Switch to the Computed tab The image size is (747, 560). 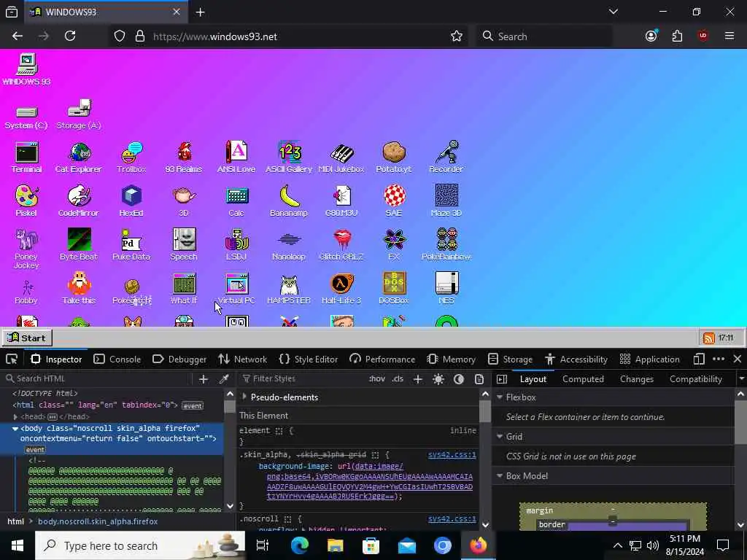583,379
